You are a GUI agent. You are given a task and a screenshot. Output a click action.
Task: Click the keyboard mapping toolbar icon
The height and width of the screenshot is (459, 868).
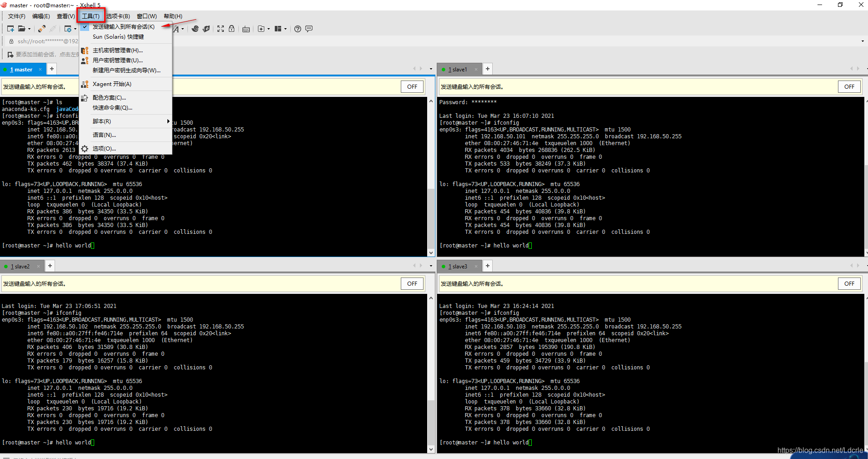coord(246,29)
